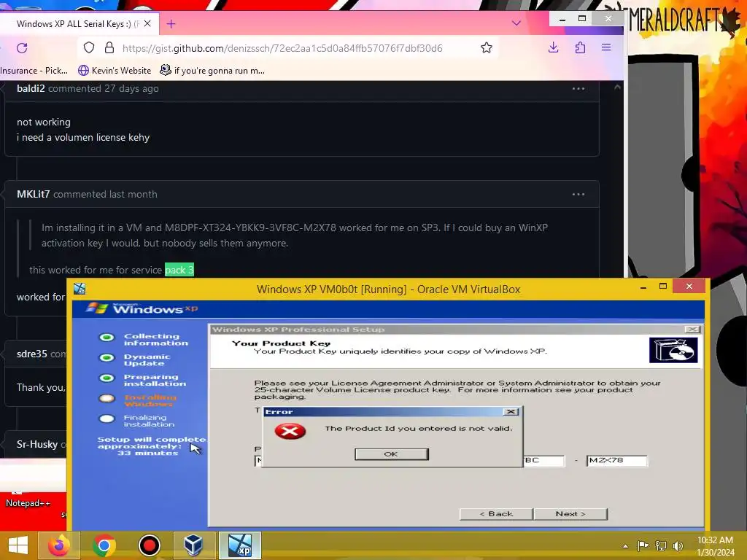Open Sr-Husky user profile link
Screen dimensions: 747x560
pyautogui.click(x=37, y=444)
